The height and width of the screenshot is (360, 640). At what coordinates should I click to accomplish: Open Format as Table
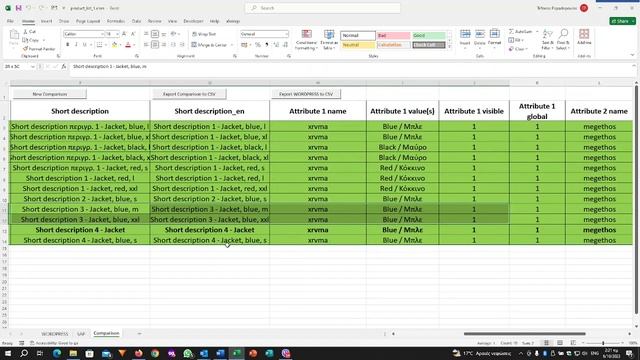[x=329, y=40]
